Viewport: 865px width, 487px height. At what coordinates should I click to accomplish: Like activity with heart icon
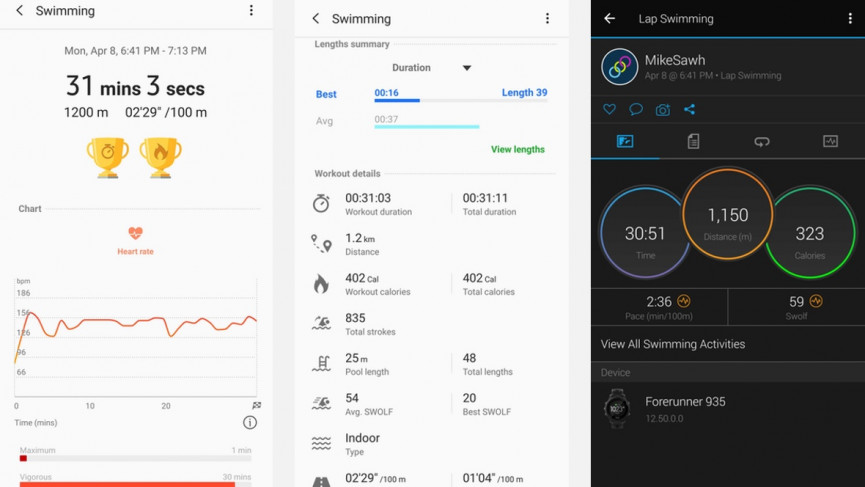coord(610,109)
